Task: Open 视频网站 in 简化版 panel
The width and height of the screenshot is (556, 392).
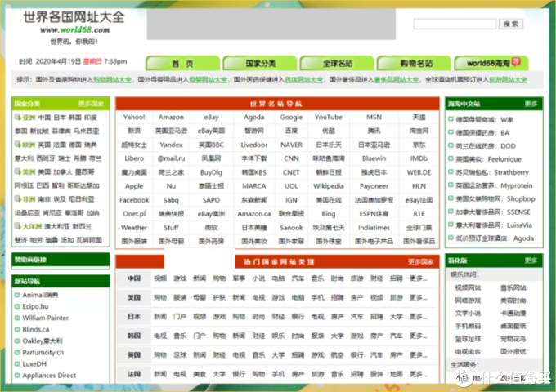Action: click(468, 288)
